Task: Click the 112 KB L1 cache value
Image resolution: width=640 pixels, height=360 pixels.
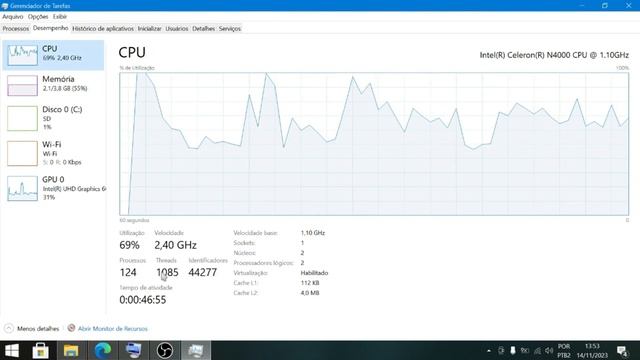Action: point(310,283)
